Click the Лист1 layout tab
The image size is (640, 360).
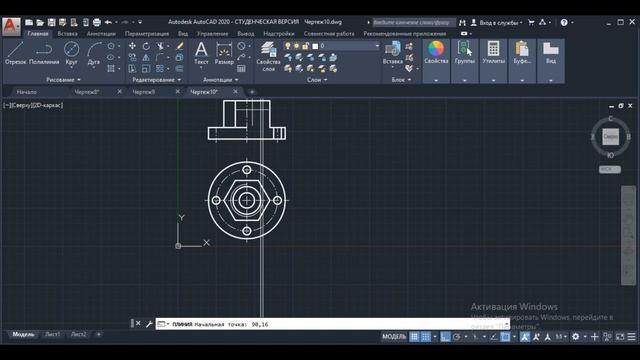pos(52,334)
